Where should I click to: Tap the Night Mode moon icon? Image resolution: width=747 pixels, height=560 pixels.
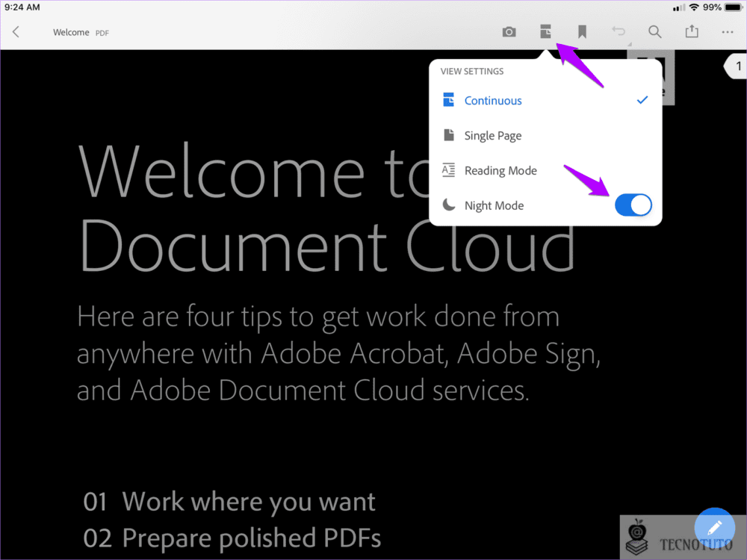[448, 205]
